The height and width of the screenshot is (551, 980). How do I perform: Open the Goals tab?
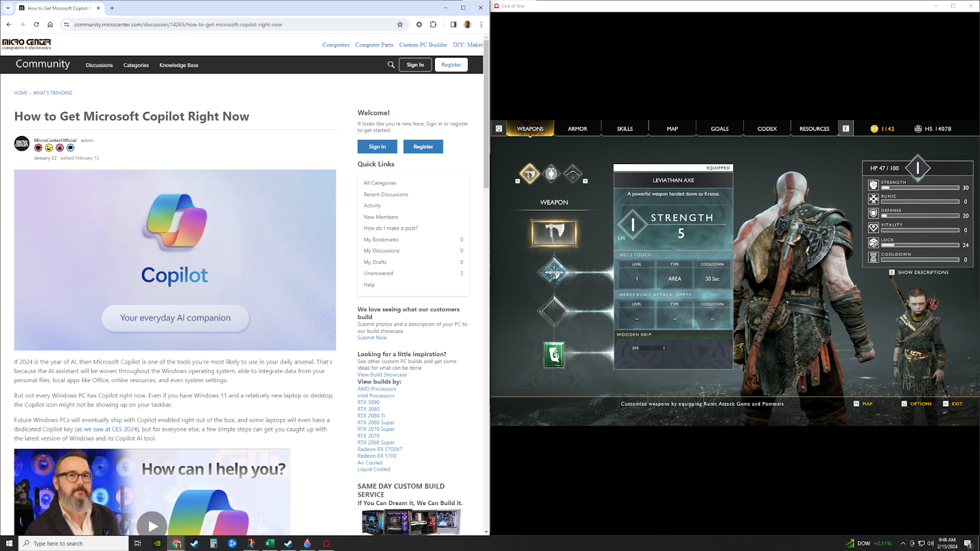[720, 129]
